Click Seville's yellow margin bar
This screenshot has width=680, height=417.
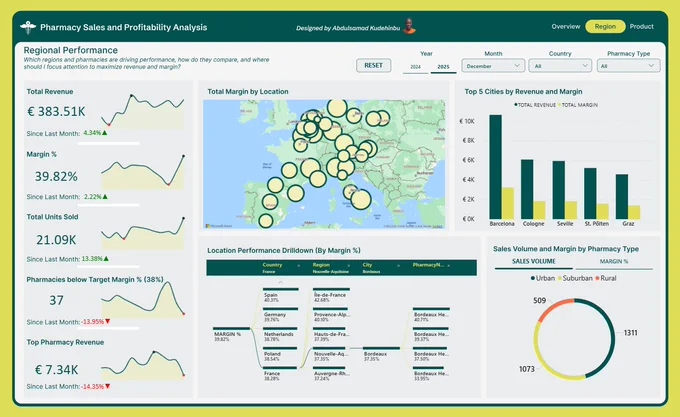pyautogui.click(x=571, y=210)
